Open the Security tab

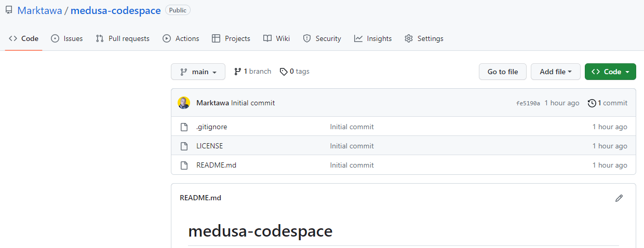(x=322, y=38)
